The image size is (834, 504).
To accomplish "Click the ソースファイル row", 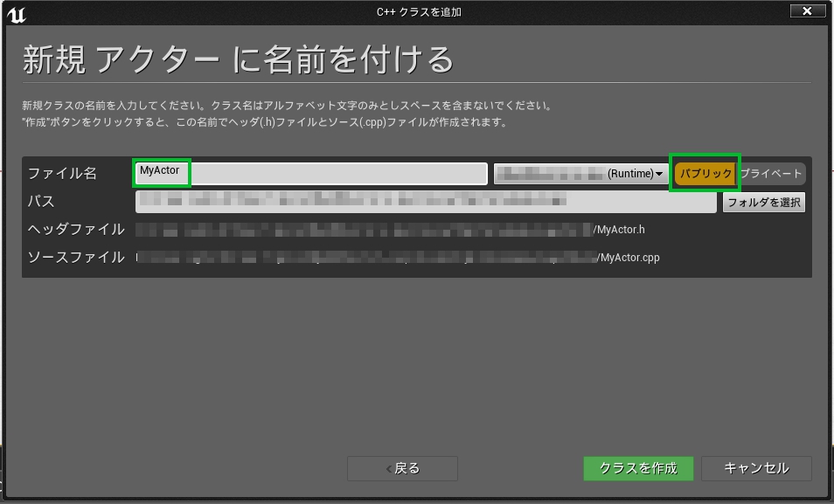I will (77, 258).
